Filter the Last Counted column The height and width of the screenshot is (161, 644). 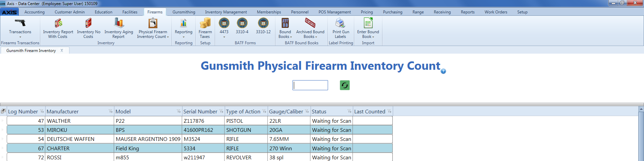click(x=389, y=111)
